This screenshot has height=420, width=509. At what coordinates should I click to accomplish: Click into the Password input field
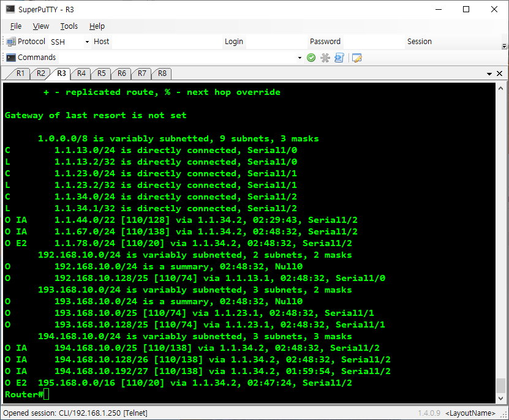tap(374, 42)
